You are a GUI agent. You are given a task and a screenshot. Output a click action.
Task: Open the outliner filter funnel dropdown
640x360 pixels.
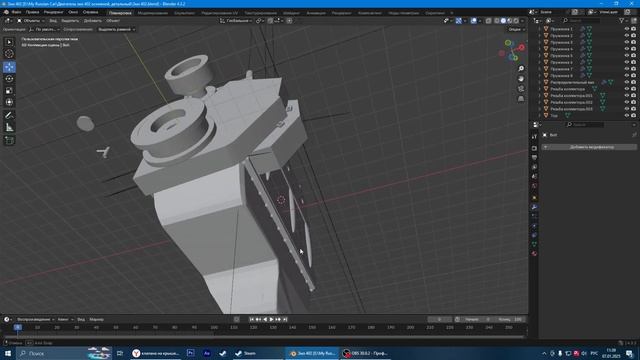pos(623,20)
